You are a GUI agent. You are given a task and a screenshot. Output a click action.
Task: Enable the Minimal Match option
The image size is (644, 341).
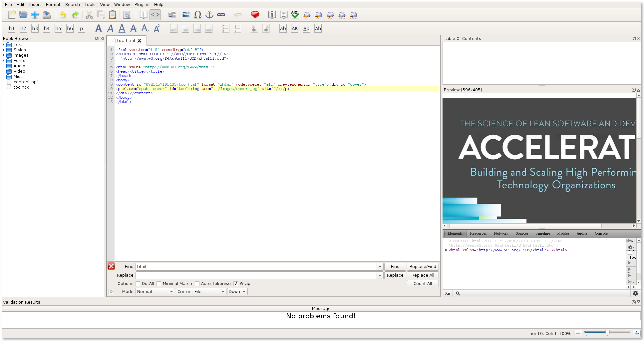pos(159,284)
